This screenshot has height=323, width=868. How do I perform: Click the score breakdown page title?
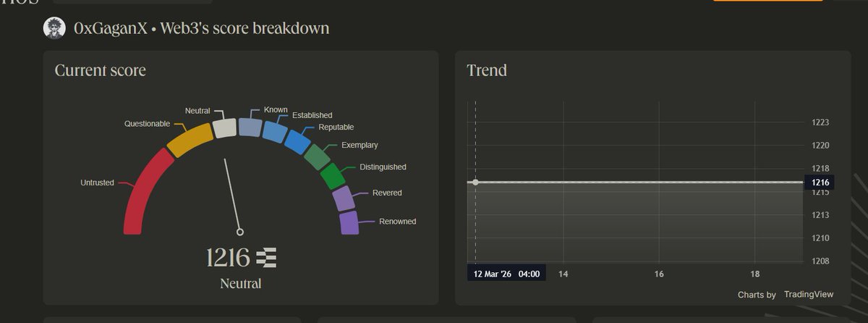coord(201,28)
